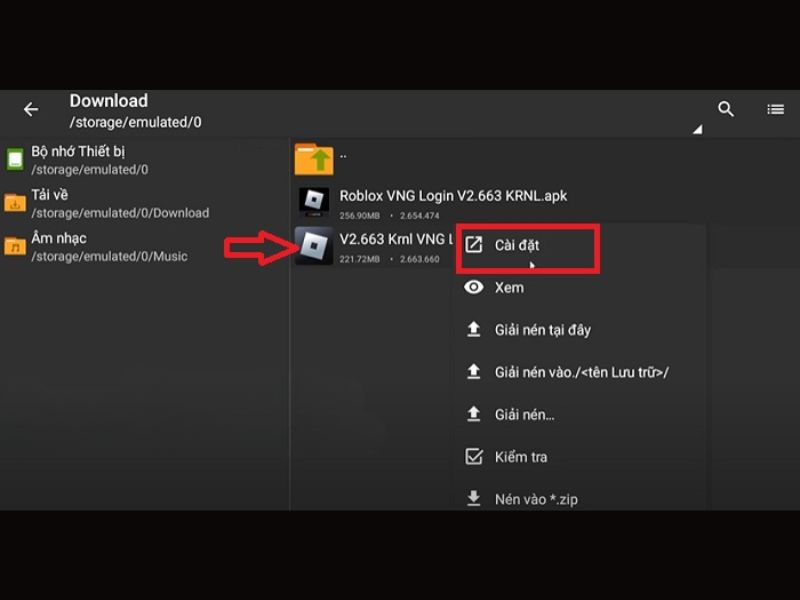The height and width of the screenshot is (600, 800).
Task: Click the V2.663 Krnl VNG file icon
Action: pos(314,246)
